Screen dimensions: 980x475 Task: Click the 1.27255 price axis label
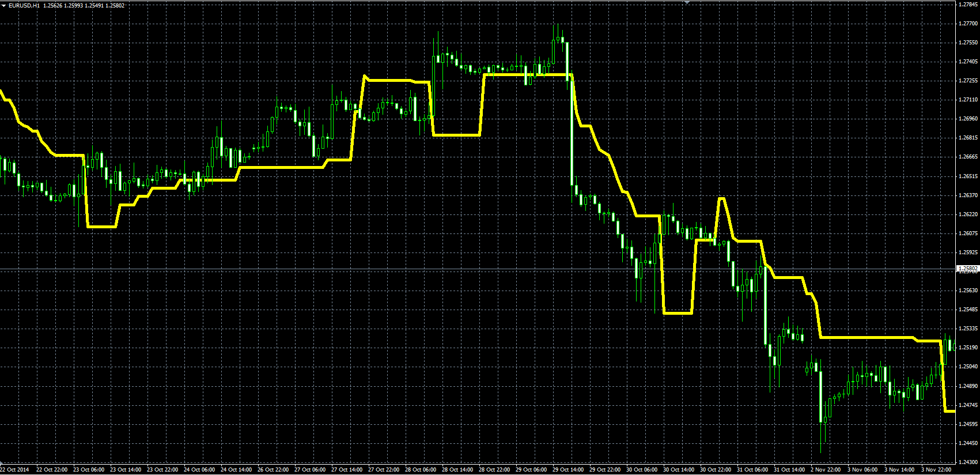(x=968, y=81)
